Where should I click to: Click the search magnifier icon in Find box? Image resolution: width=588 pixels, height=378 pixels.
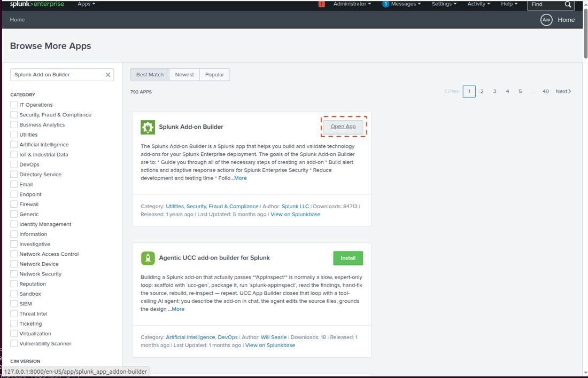(x=568, y=4)
